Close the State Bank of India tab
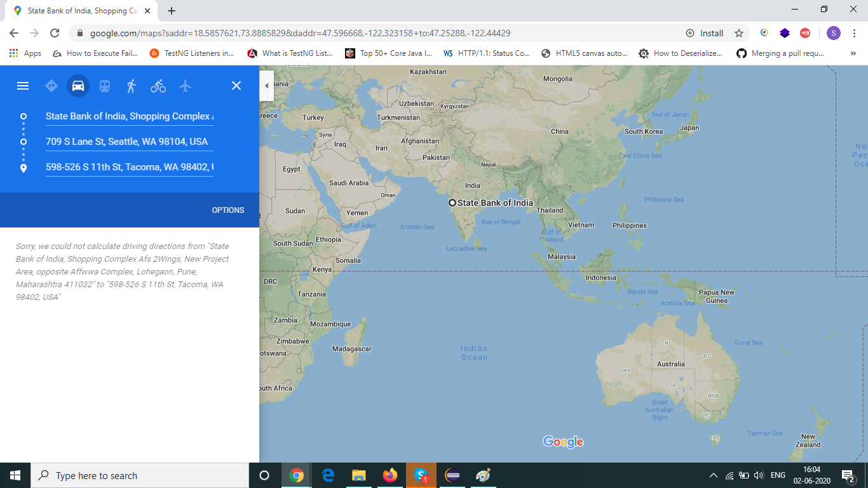This screenshot has width=868, height=488. point(148,11)
